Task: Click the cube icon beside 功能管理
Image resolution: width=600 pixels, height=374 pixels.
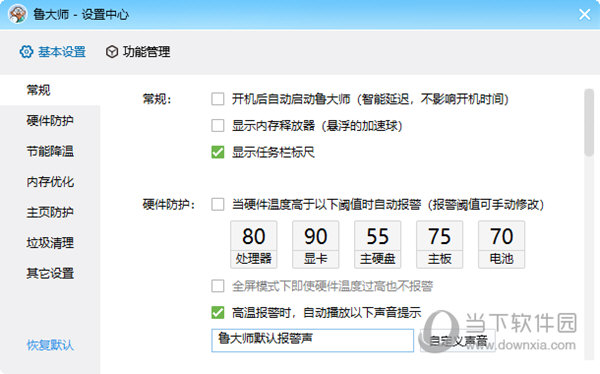Action: tap(112, 52)
